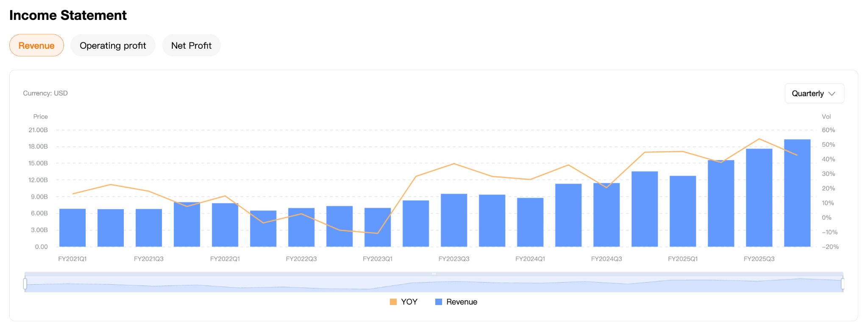Click the FY2021Q1 revenue bar

point(72,228)
